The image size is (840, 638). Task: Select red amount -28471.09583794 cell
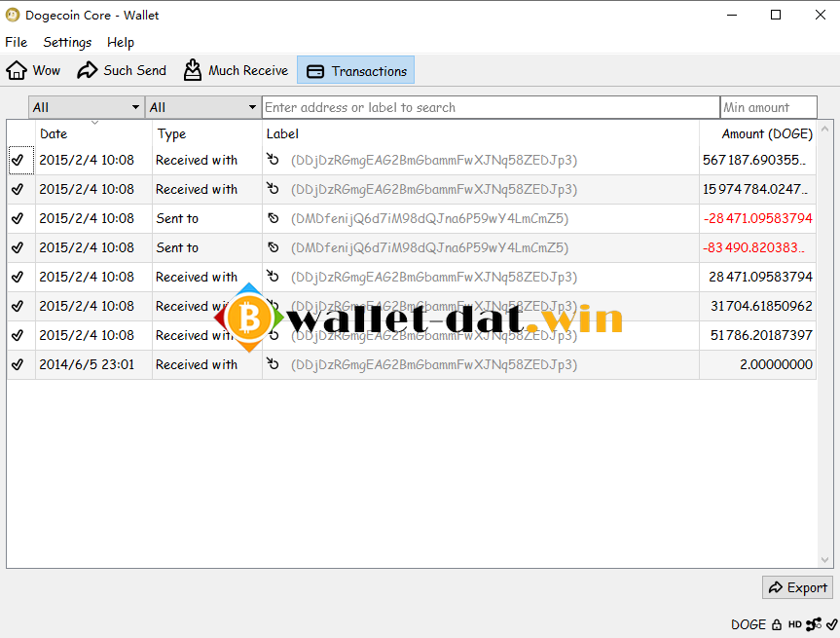point(758,218)
